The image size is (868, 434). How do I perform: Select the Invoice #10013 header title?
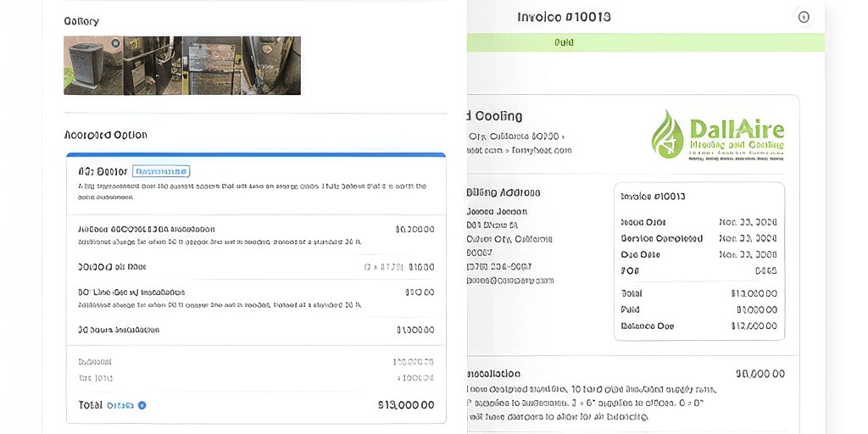coord(564,17)
